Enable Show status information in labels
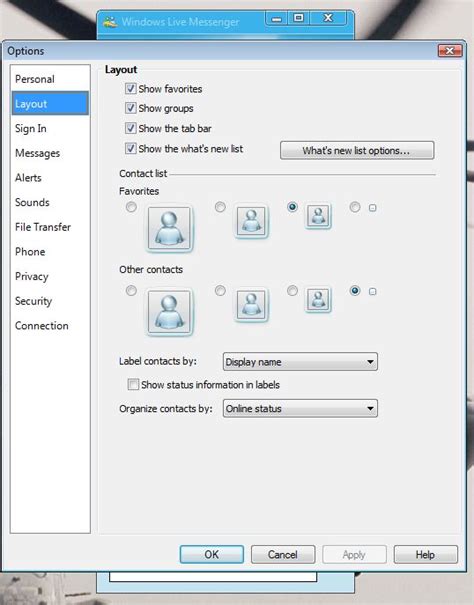 click(x=133, y=384)
